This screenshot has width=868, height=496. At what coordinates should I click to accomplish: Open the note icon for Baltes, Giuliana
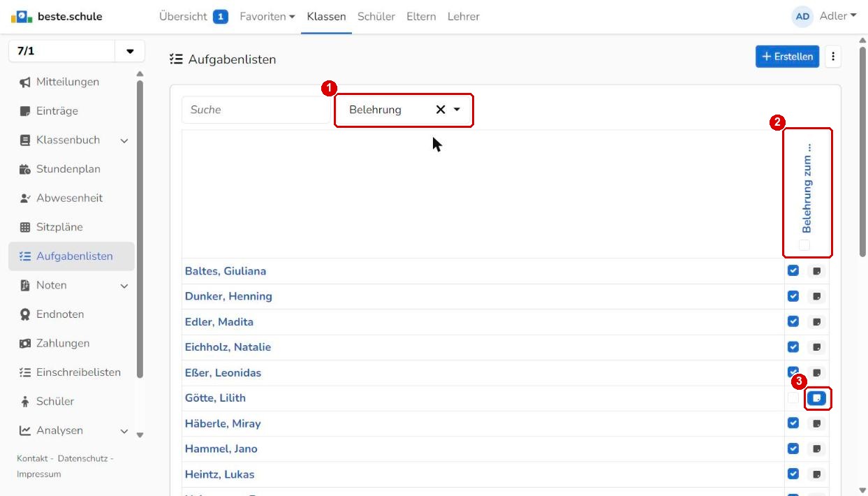[x=816, y=271]
